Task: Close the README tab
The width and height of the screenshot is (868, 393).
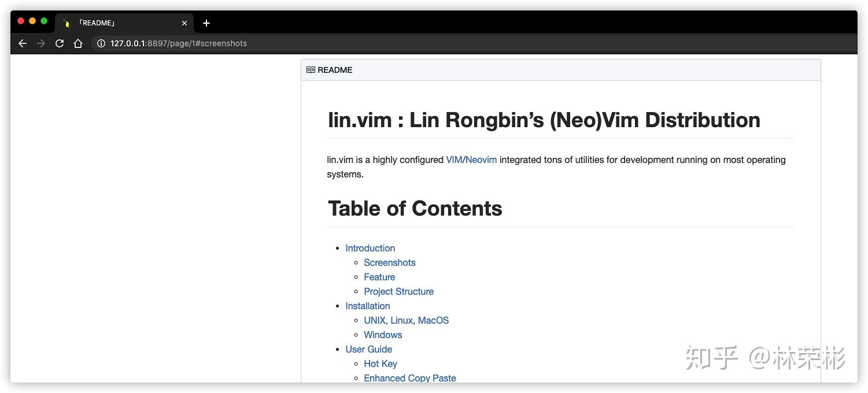Action: tap(184, 23)
